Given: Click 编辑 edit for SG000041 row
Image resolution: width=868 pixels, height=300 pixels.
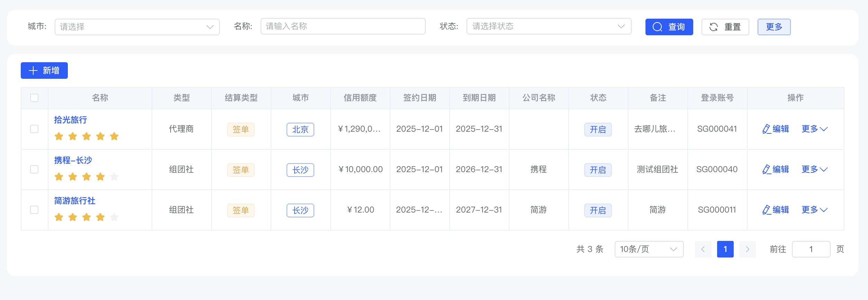Looking at the screenshot, I should pos(776,129).
